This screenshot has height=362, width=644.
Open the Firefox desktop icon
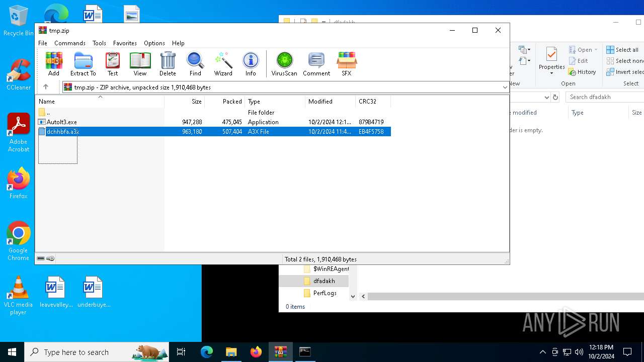coord(19,183)
